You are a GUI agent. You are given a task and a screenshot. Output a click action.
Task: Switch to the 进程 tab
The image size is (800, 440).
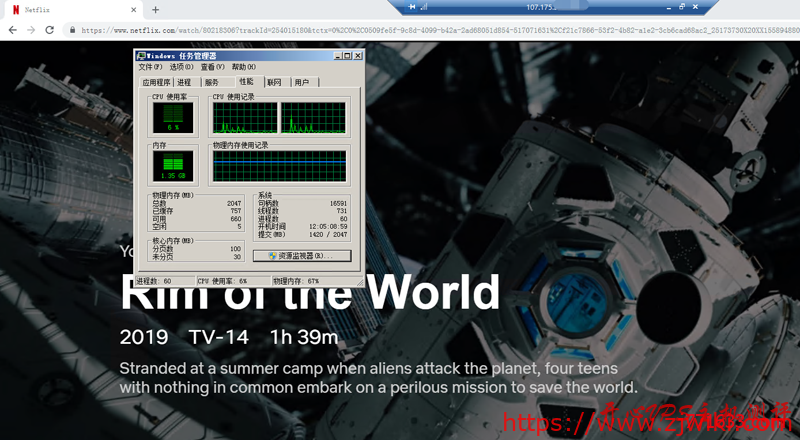click(x=186, y=82)
